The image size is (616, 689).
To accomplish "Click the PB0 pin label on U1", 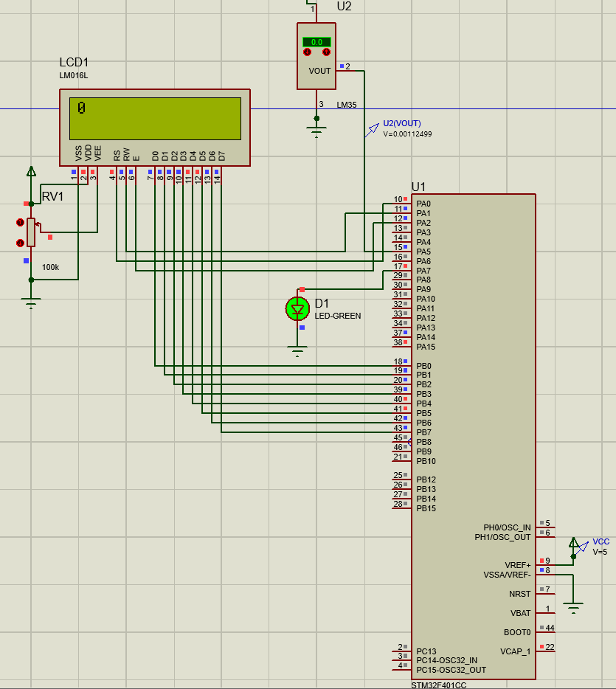I will coord(423,366).
